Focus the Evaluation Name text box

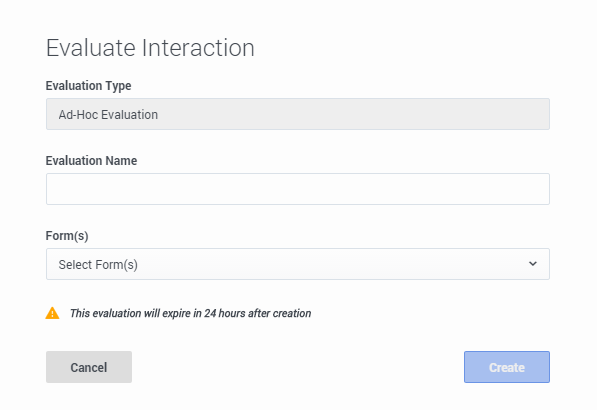pos(298,189)
